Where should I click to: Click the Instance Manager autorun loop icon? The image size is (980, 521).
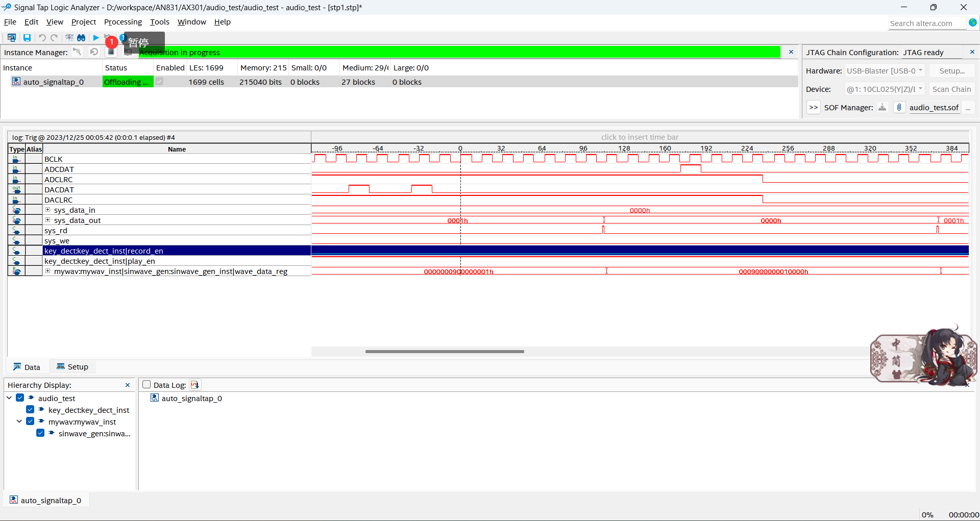click(x=94, y=52)
